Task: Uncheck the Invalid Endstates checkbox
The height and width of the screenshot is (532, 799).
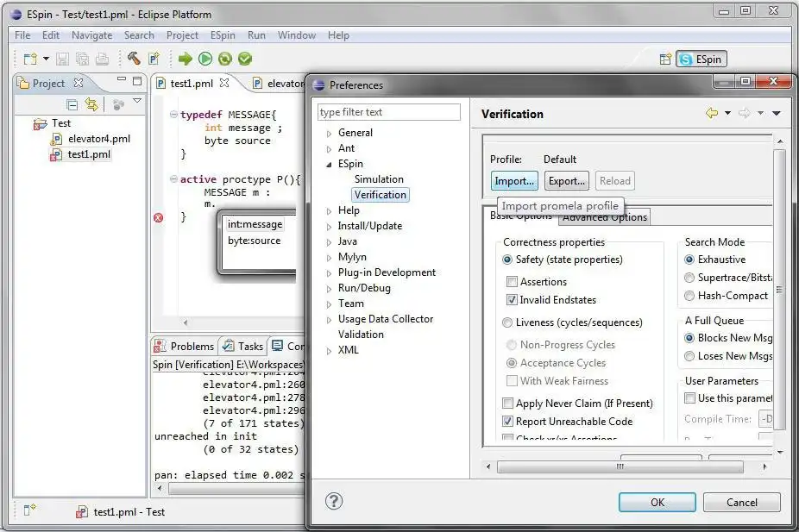Action: [512, 300]
